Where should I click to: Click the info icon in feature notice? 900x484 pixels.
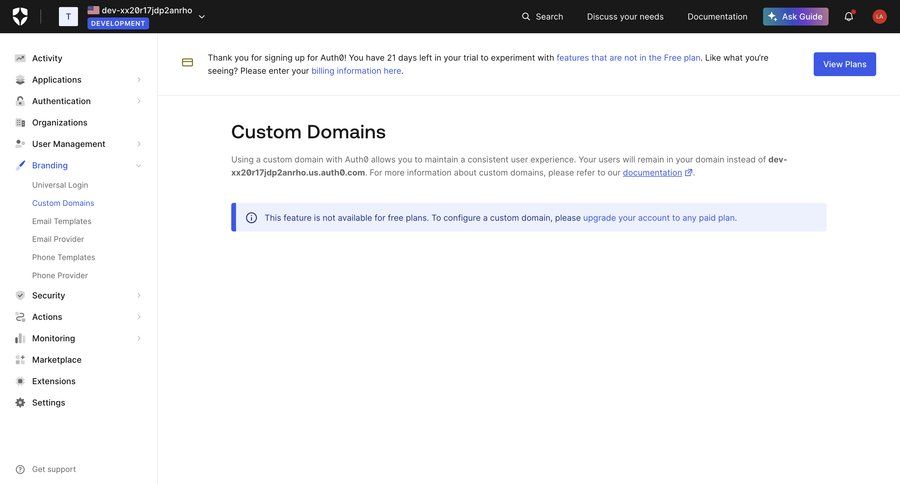[x=251, y=218]
